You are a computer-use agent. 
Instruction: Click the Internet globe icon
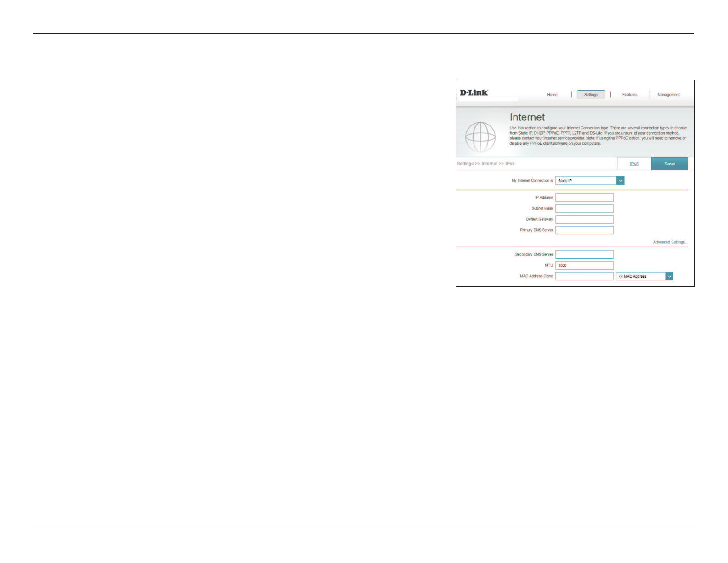tap(480, 137)
